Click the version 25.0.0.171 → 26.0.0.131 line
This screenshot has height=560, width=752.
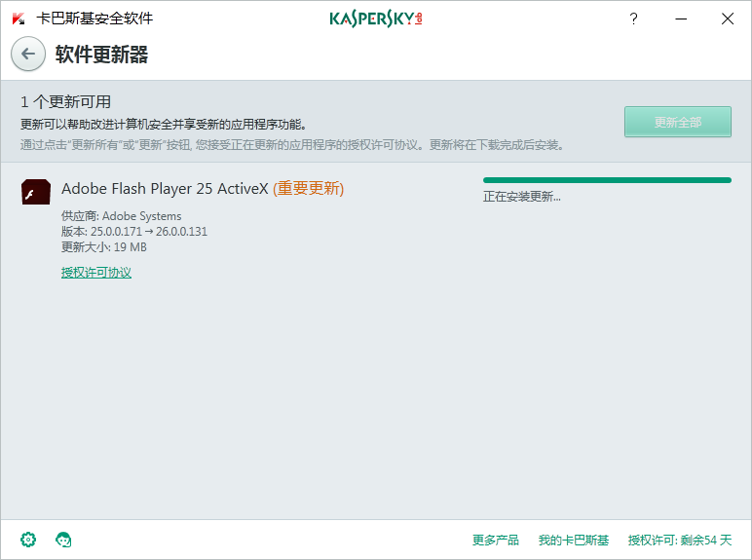134,232
